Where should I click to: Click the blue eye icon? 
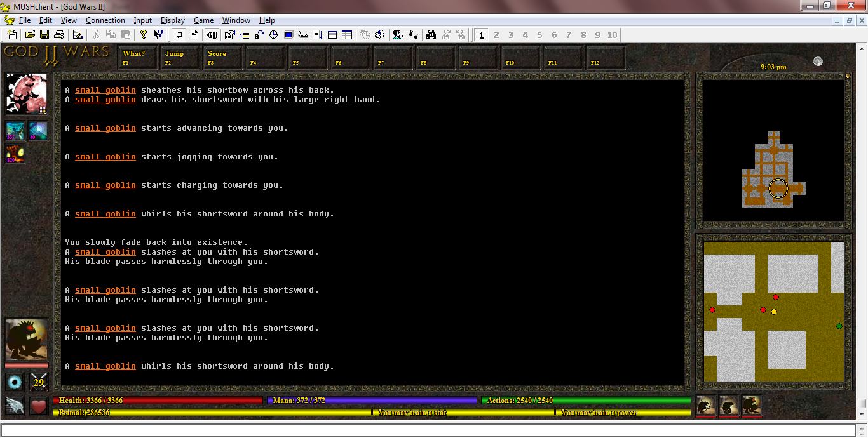coord(15,382)
